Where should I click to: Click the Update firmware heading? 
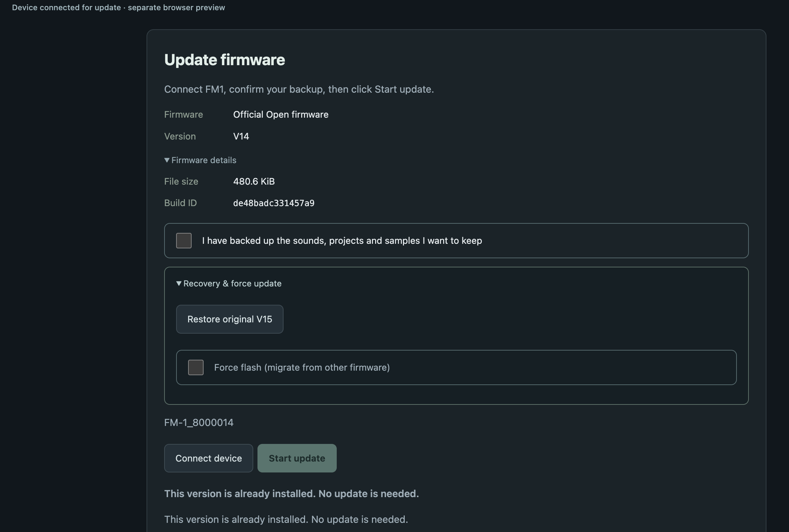point(224,60)
